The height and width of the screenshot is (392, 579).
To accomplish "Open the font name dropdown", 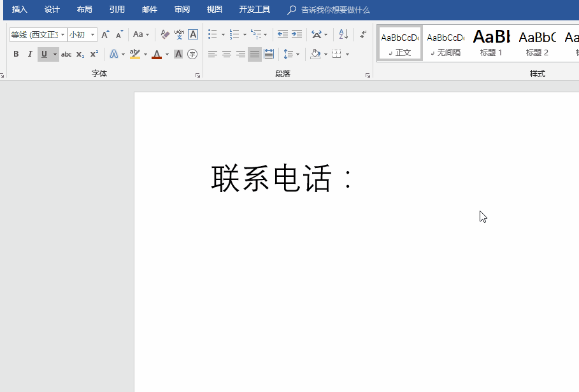I will [63, 34].
